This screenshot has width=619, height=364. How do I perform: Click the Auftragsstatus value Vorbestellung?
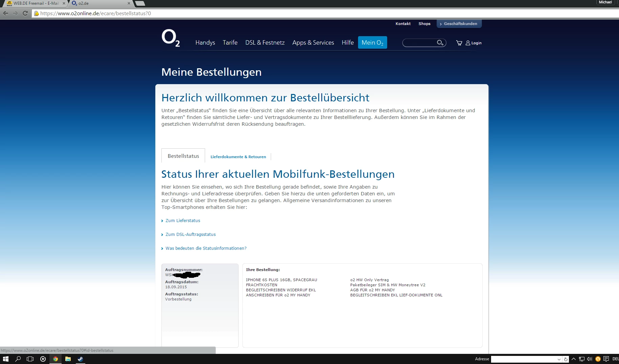pos(178,299)
